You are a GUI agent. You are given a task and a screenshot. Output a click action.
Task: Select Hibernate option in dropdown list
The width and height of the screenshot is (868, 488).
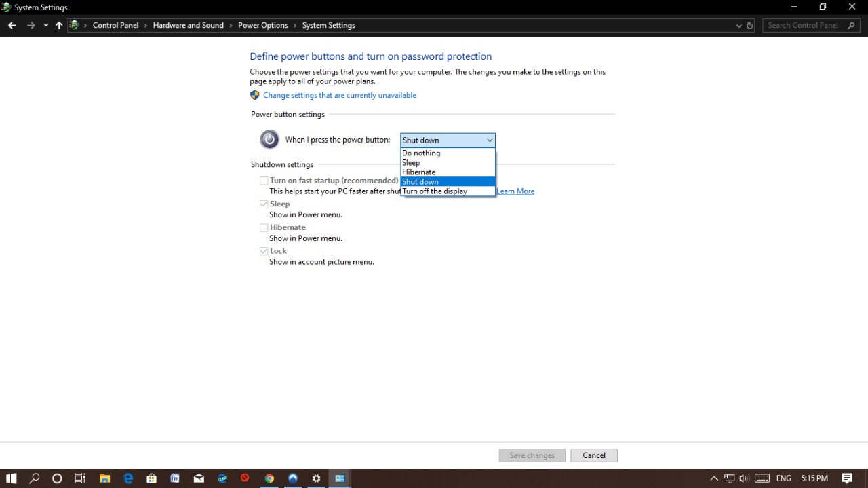(448, 172)
